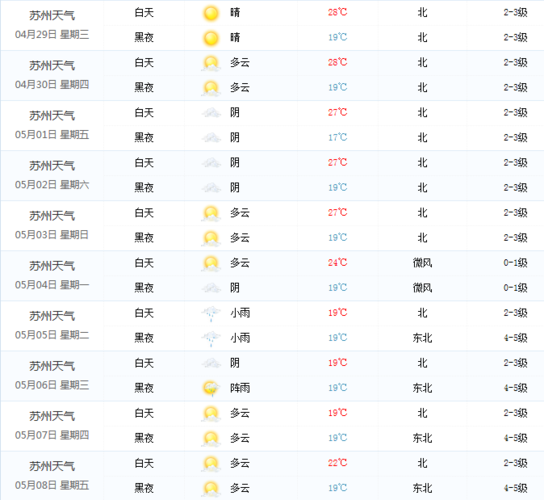Click the partly cloudy icon for May 08 night
This screenshot has height=500, width=544.
coord(211,488)
